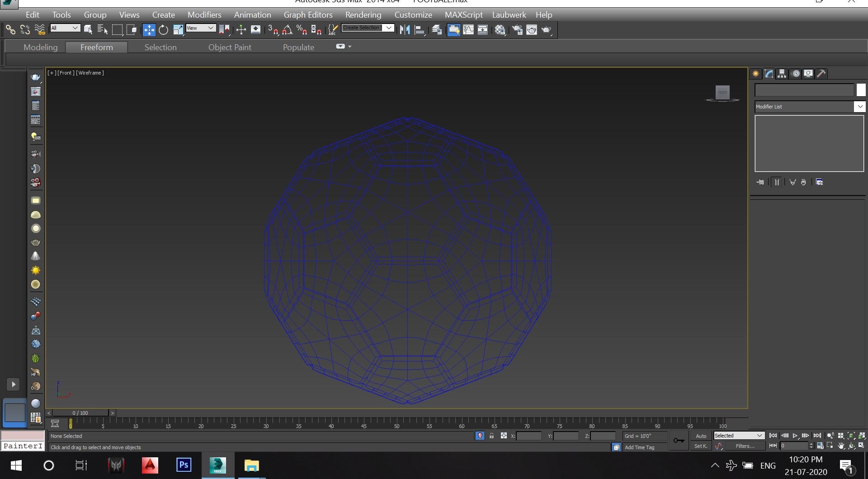
Task: Open Select by Name list
Action: click(x=103, y=30)
